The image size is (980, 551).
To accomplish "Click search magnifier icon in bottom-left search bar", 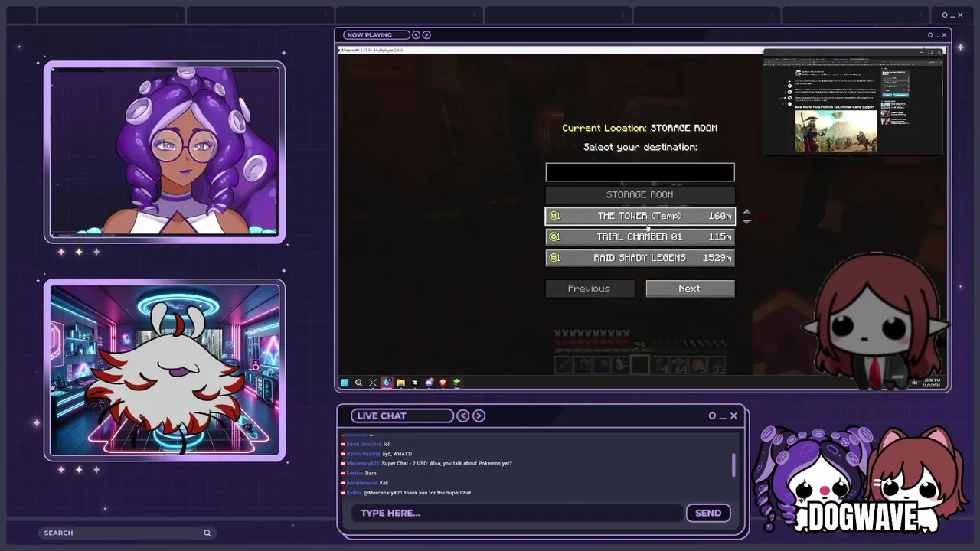I will 207,533.
